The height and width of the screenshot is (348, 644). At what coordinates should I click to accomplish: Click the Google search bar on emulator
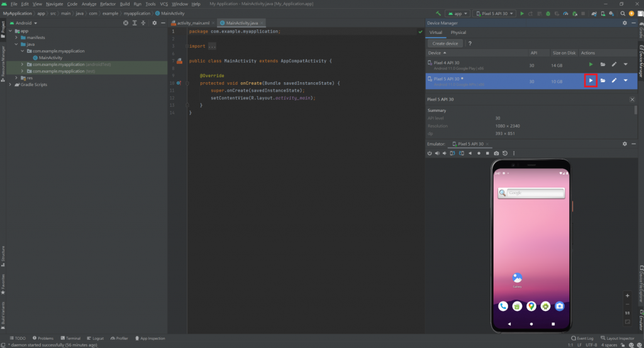coord(531,193)
